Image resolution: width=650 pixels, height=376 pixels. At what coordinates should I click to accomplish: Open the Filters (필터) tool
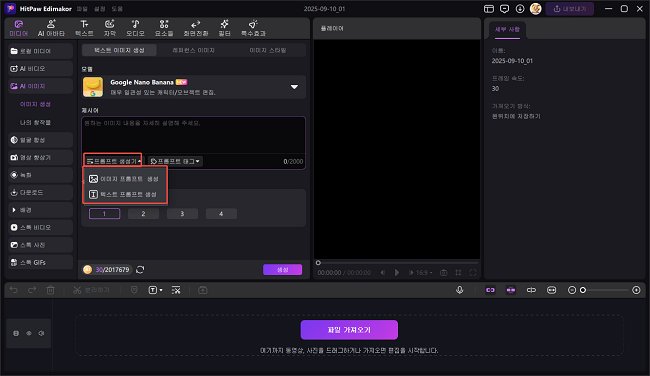[224, 28]
